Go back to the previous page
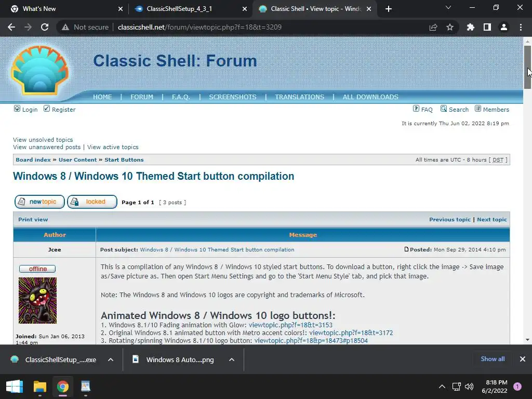532x399 pixels. (x=11, y=27)
